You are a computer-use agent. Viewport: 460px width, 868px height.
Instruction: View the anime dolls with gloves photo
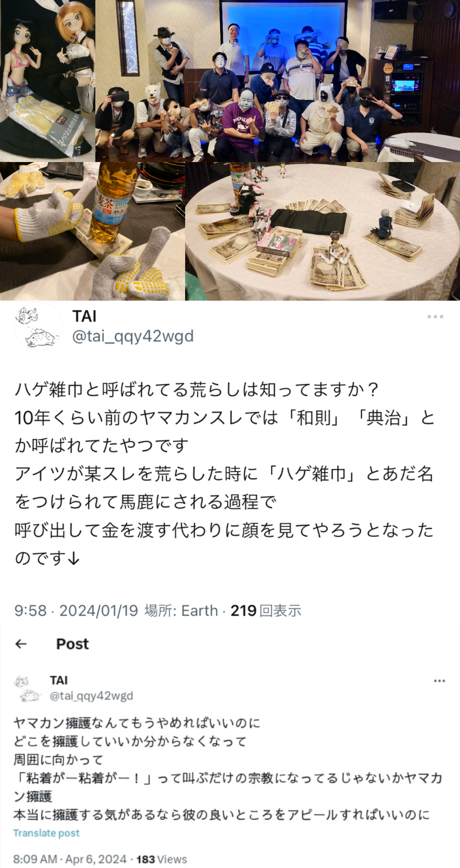pyautogui.click(x=47, y=80)
